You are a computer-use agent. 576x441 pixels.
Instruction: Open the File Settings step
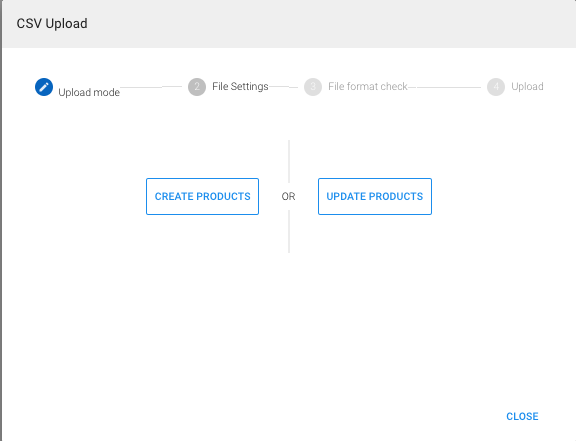[240, 86]
